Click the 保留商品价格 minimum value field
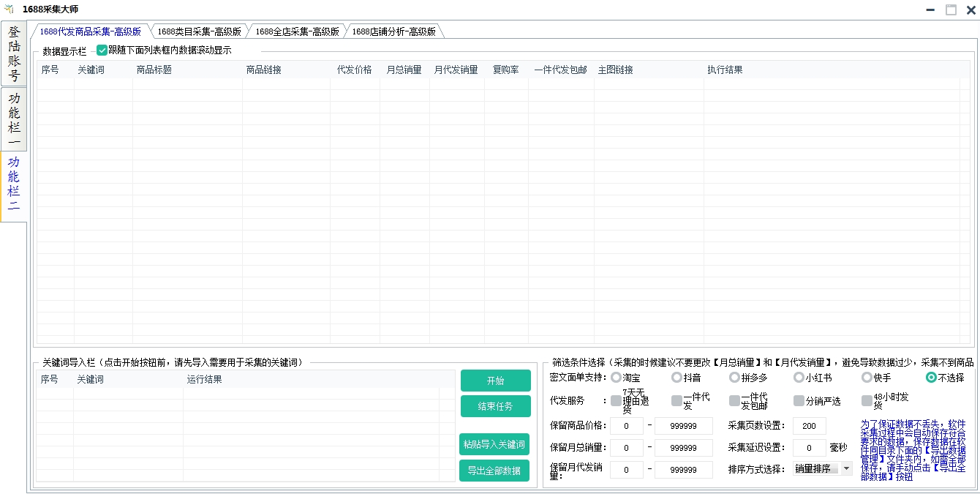The image size is (980, 494). point(627,426)
